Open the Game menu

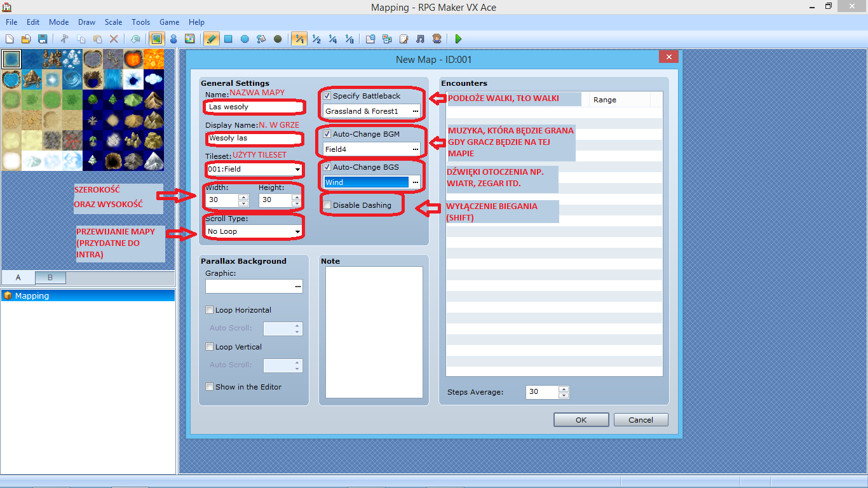tap(170, 22)
